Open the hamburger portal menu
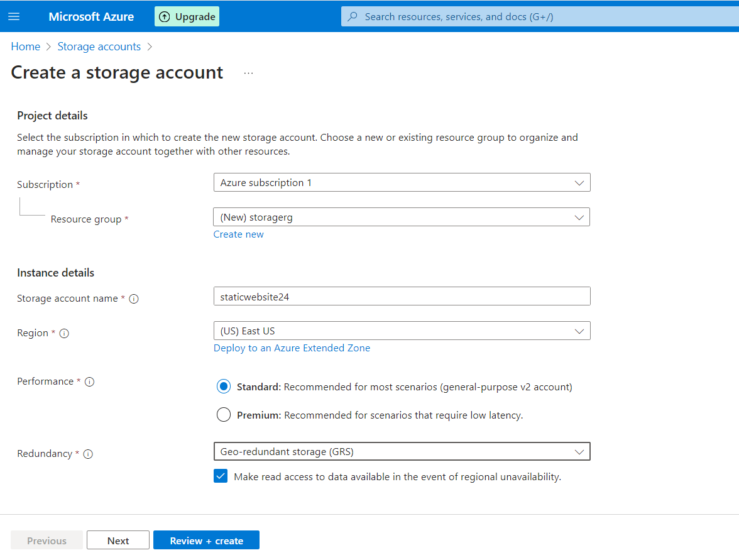 [14, 16]
